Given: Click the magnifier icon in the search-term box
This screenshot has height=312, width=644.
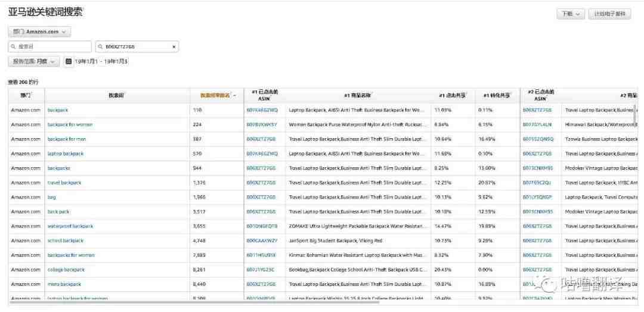Looking at the screenshot, I should pyautogui.click(x=14, y=47).
